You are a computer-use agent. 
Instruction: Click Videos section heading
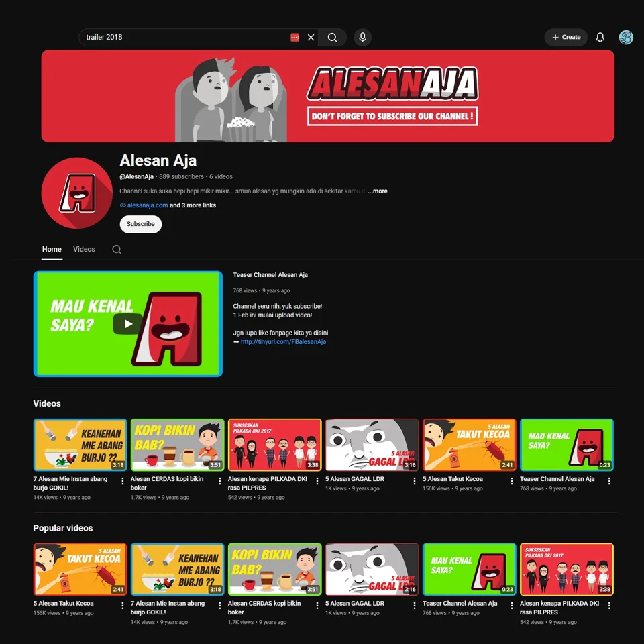coord(47,404)
